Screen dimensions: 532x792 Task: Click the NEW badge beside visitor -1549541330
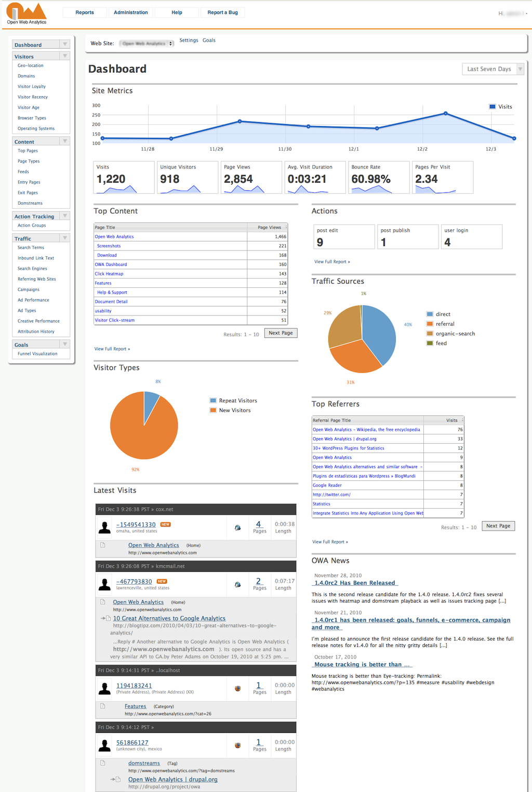(164, 524)
